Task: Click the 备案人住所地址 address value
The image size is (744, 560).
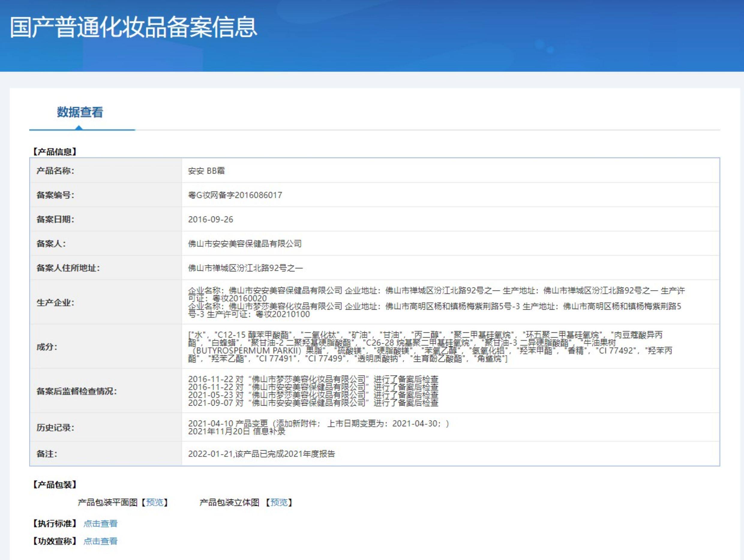Action: tap(245, 268)
